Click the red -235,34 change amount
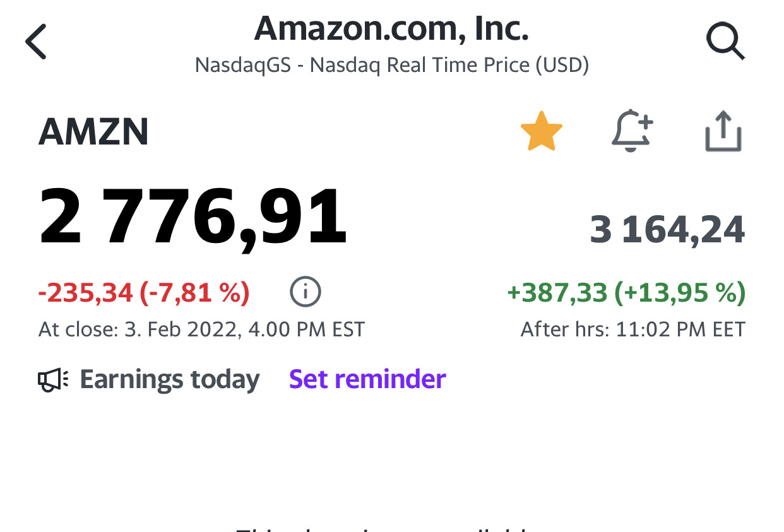This screenshot has height=532, width=784. click(86, 292)
